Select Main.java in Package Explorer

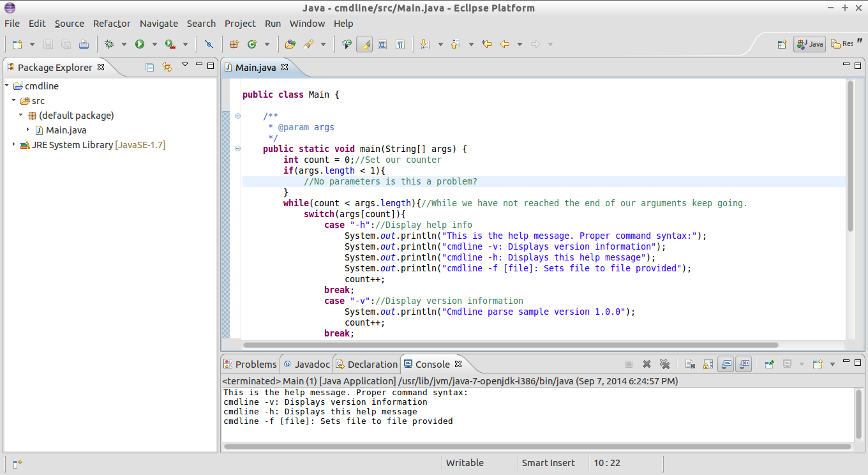(x=66, y=130)
